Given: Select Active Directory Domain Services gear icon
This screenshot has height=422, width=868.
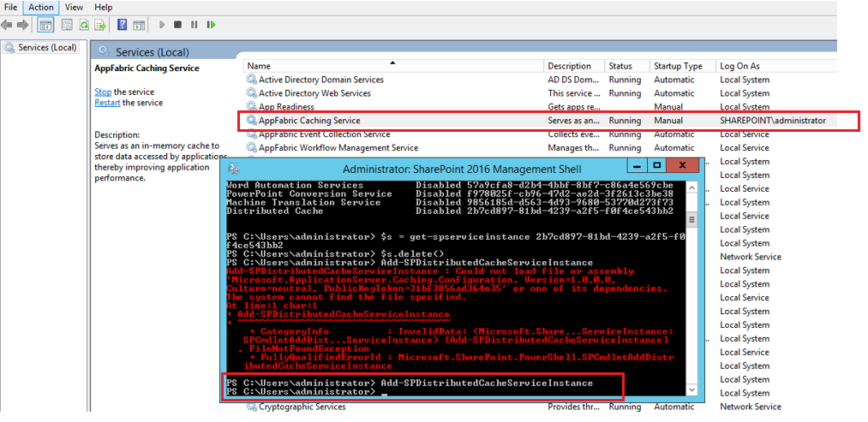Looking at the screenshot, I should coord(252,80).
